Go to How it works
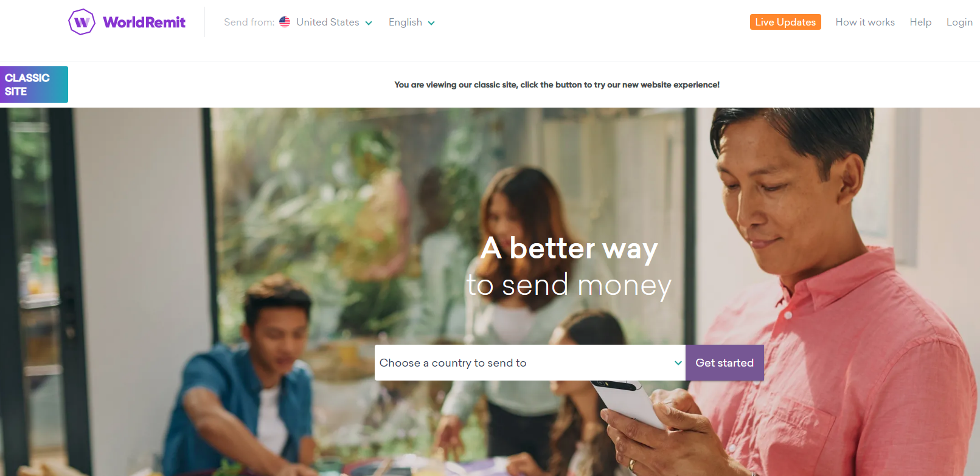 tap(865, 22)
